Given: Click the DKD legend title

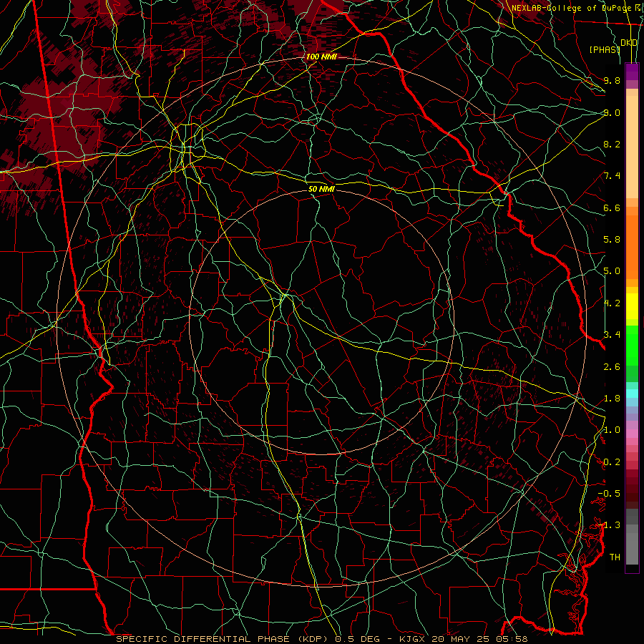Looking at the screenshot, I should click(x=629, y=43).
